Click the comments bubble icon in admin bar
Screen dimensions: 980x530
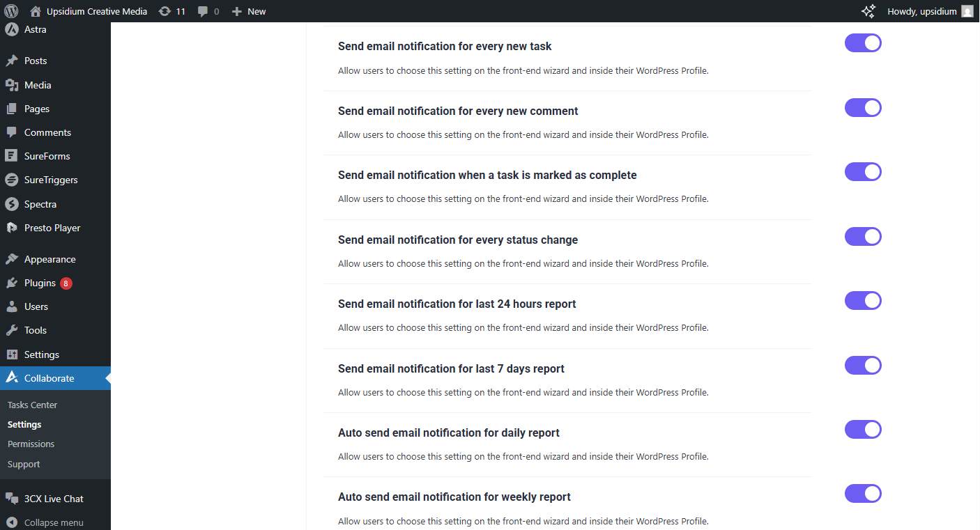(203, 11)
